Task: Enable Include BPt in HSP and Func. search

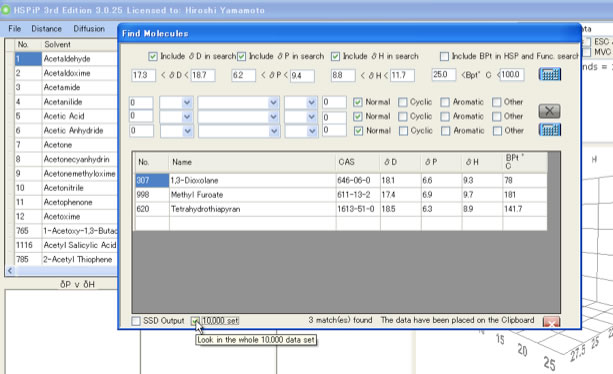Action: 445,57
